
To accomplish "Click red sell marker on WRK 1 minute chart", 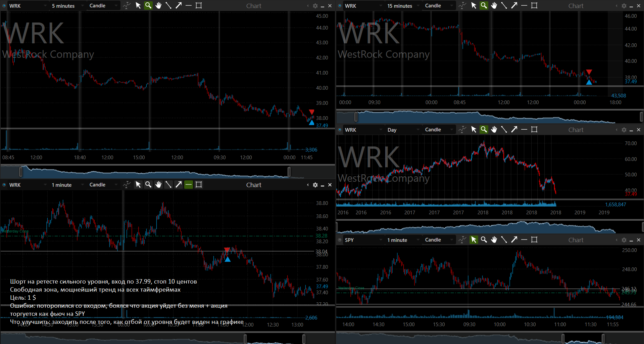I will point(227,250).
